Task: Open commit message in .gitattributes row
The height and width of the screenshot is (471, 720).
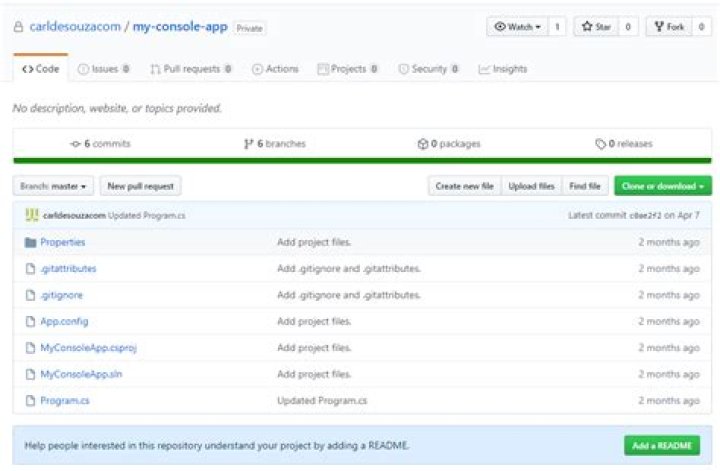Action: (x=349, y=269)
